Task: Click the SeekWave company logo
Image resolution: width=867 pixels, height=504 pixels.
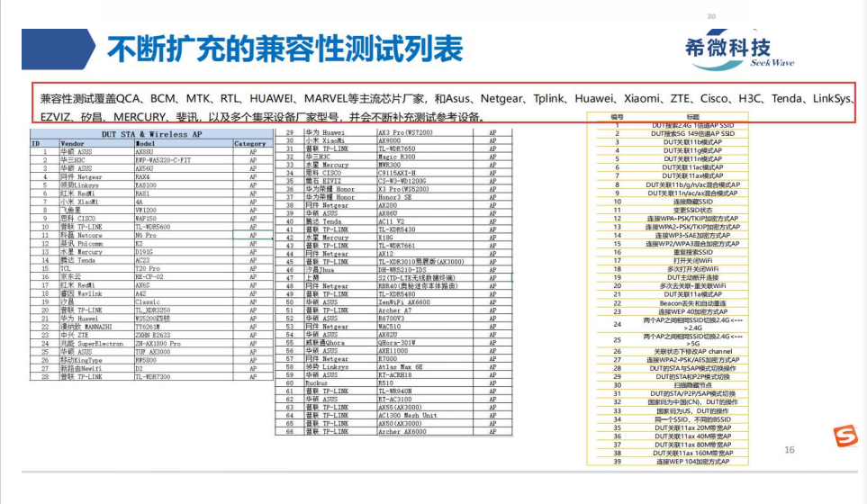Action: tap(739, 49)
